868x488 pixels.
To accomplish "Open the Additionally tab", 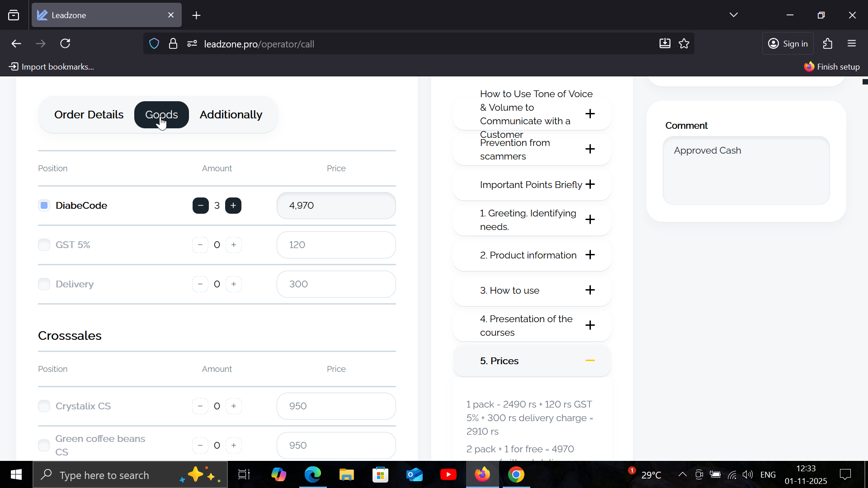I will [x=231, y=115].
